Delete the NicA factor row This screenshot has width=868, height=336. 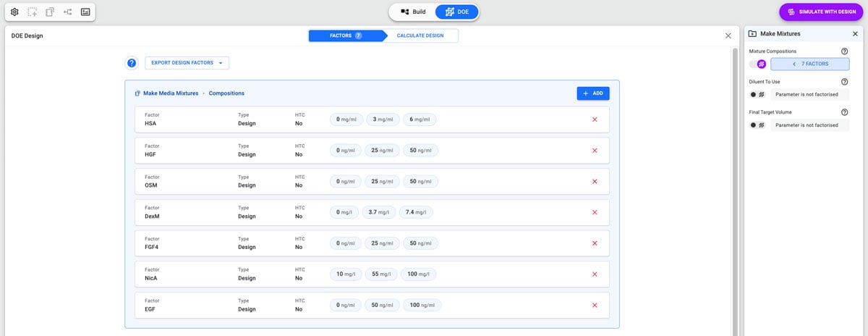[x=595, y=274]
